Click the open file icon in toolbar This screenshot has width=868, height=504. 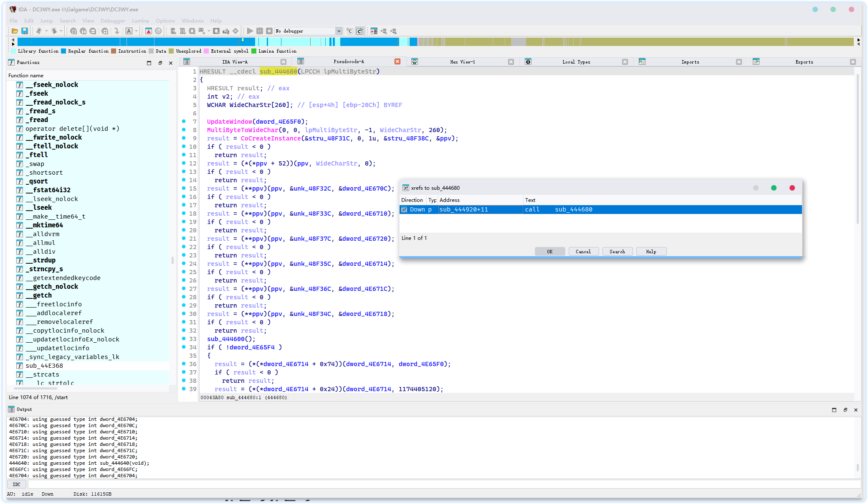(x=15, y=31)
